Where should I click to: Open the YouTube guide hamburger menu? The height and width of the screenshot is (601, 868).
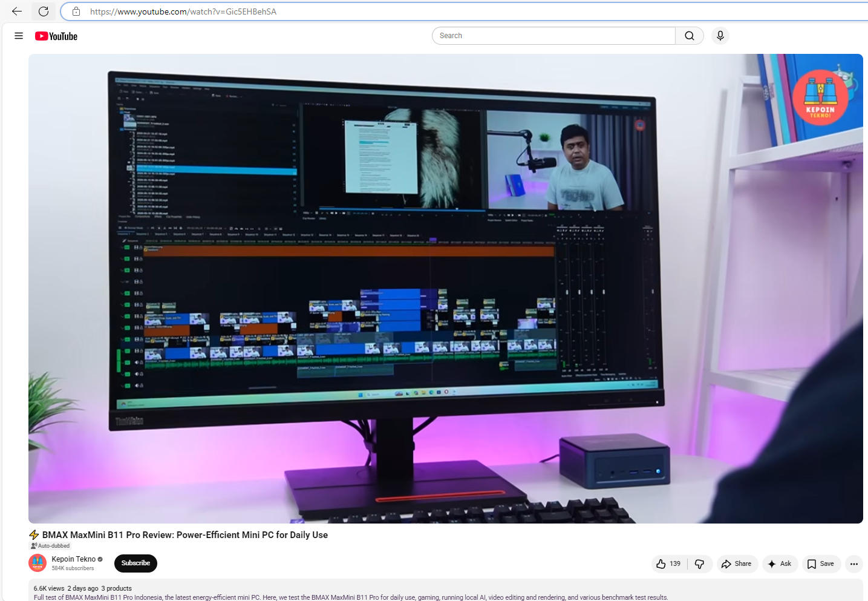point(19,36)
